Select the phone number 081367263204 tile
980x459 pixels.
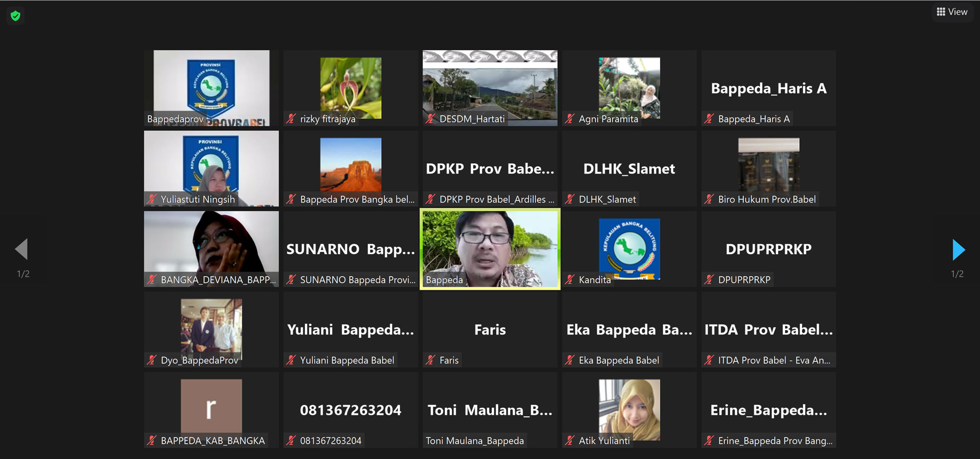tap(350, 409)
